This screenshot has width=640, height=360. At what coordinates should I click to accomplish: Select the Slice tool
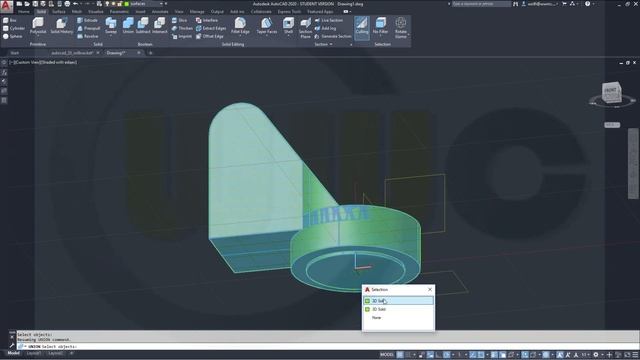coord(179,20)
